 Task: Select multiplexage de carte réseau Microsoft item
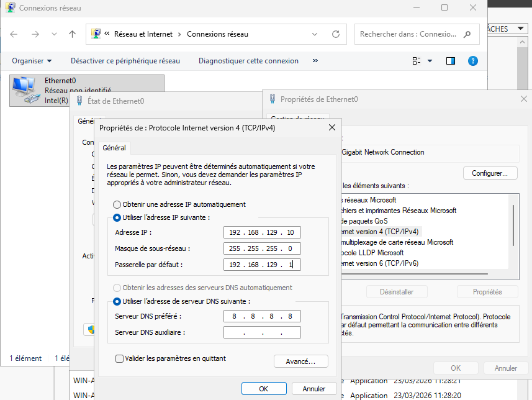coord(397,242)
